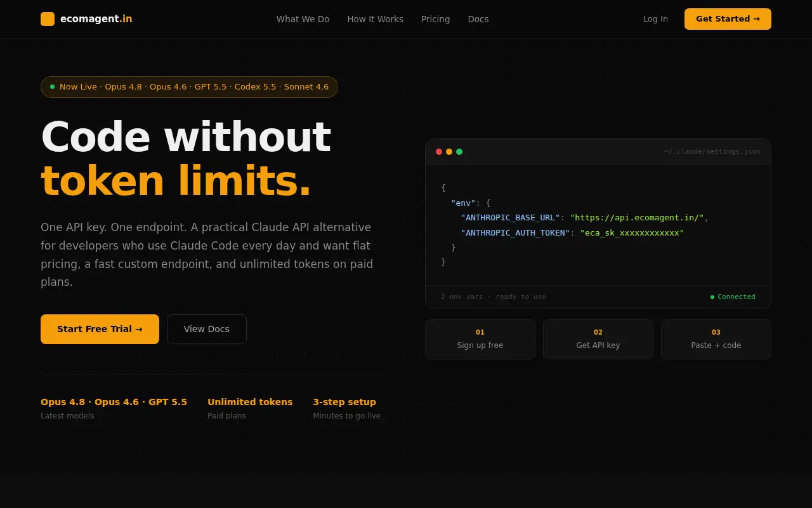Click the "env" key in the code
The height and width of the screenshot is (508, 812).
pos(463,203)
